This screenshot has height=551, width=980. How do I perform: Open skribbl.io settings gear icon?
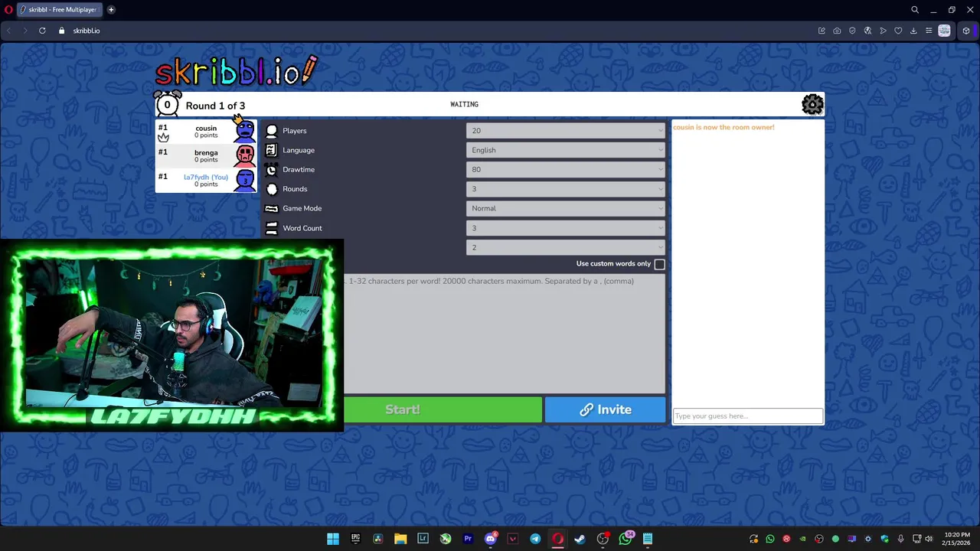[x=812, y=104]
